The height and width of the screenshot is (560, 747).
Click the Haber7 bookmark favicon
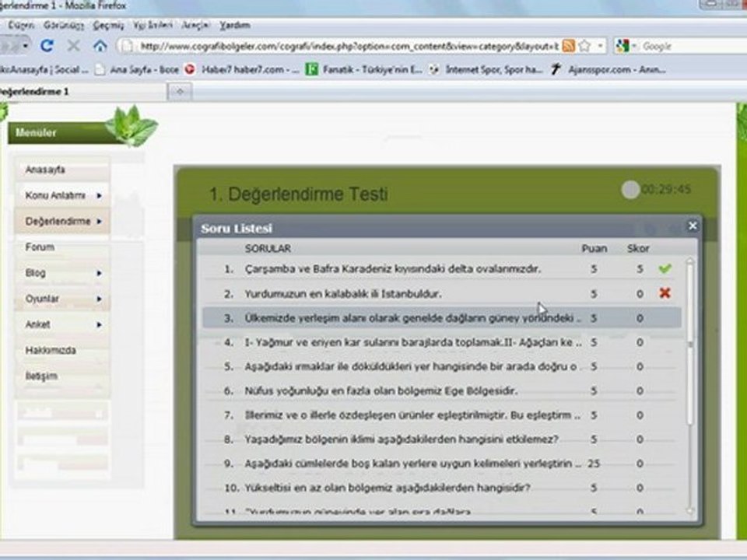click(190, 69)
